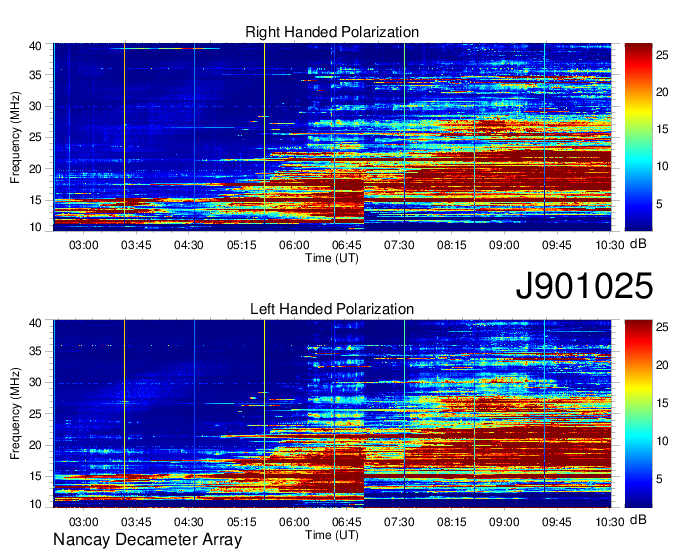Click the 'Time (UT)' label under the bottom plot
This screenshot has width=680, height=552.
click(x=332, y=535)
